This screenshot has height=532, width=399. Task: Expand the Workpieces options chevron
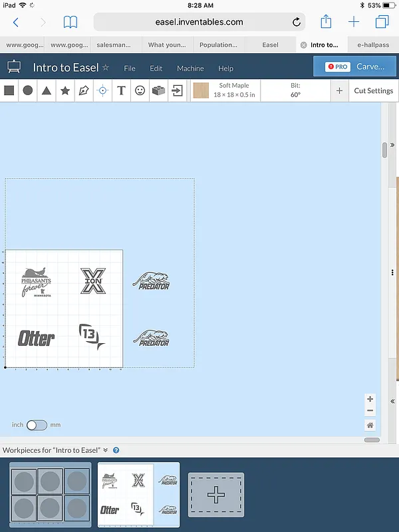point(106,450)
